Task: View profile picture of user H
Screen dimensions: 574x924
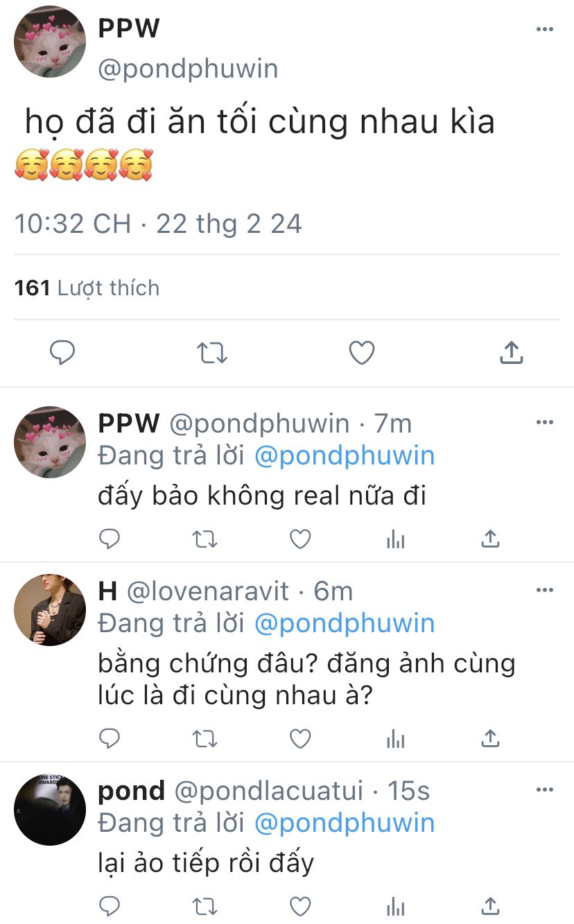Action: click(50, 610)
